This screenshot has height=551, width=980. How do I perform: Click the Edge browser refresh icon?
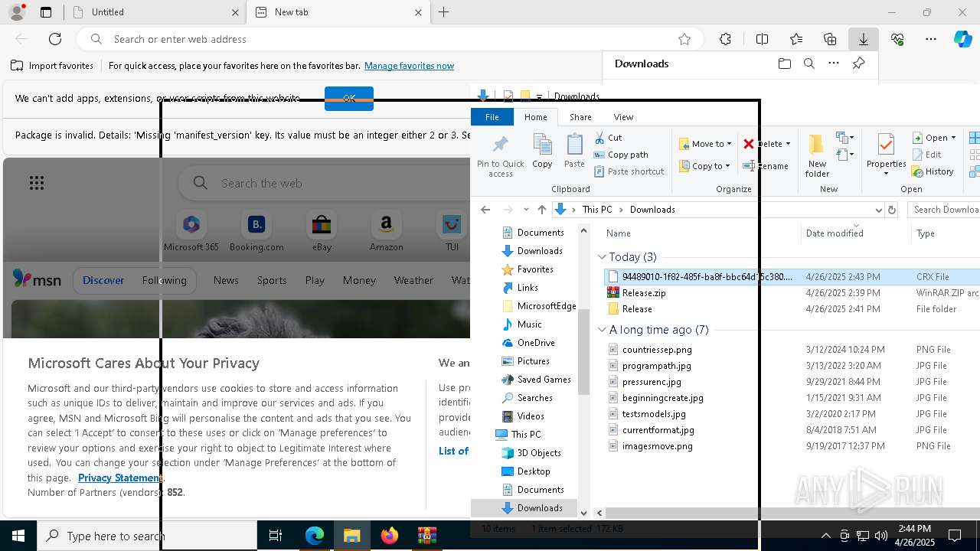55,39
